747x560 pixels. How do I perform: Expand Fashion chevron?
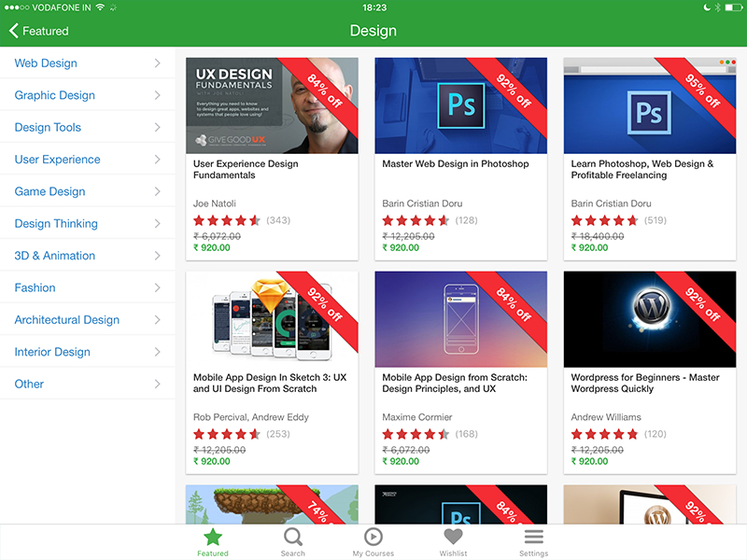(157, 287)
